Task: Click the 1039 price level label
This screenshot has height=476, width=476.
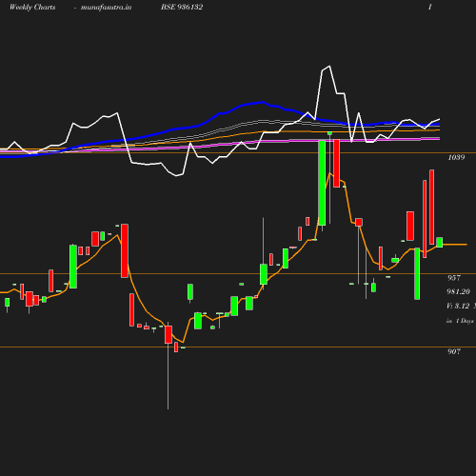Action: click(456, 157)
